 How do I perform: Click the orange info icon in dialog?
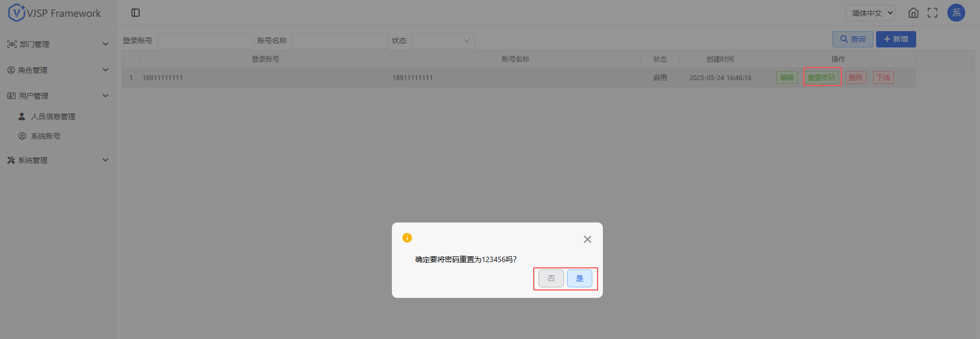(407, 238)
